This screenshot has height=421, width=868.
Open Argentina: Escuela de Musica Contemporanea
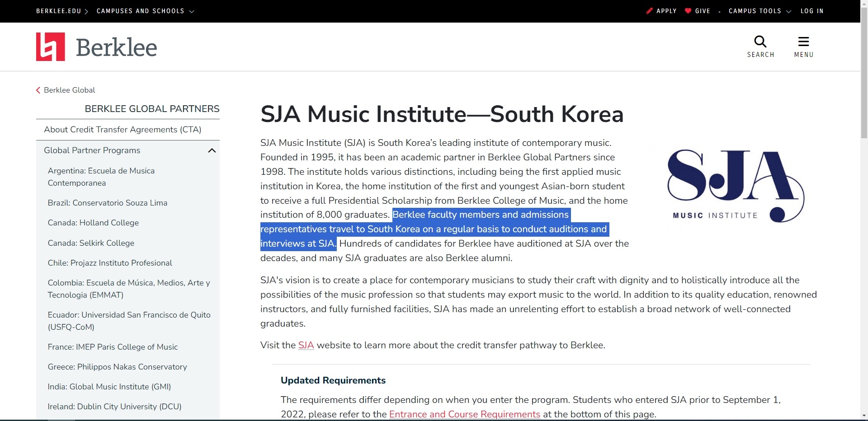click(101, 177)
